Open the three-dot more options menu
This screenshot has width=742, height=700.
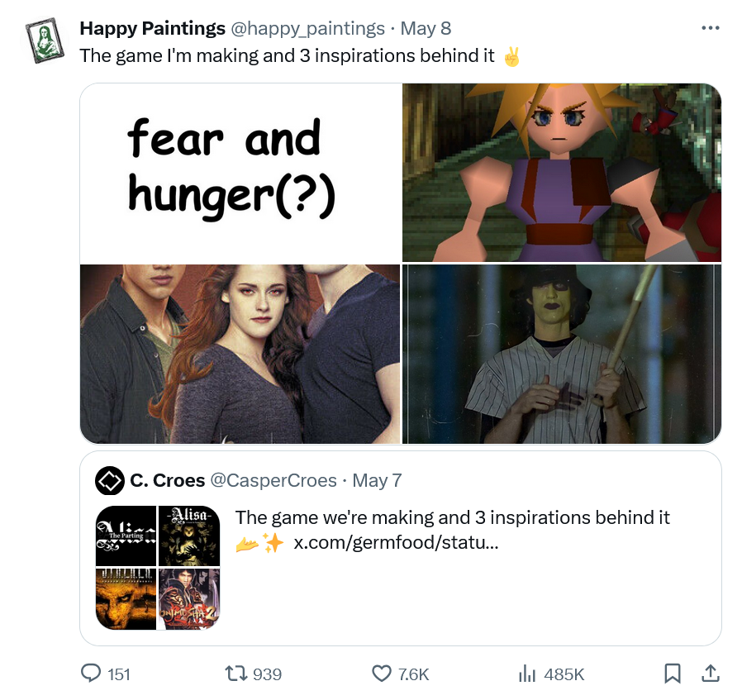[x=710, y=28]
